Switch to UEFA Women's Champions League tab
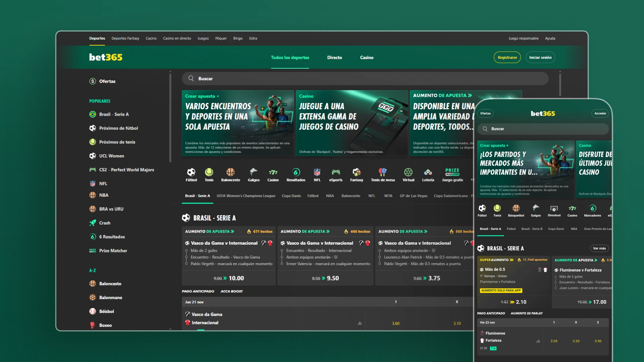 point(246,196)
